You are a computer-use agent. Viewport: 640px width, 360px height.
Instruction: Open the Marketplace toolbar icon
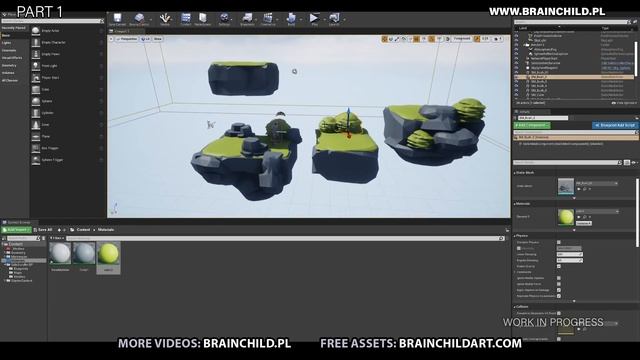[203, 18]
